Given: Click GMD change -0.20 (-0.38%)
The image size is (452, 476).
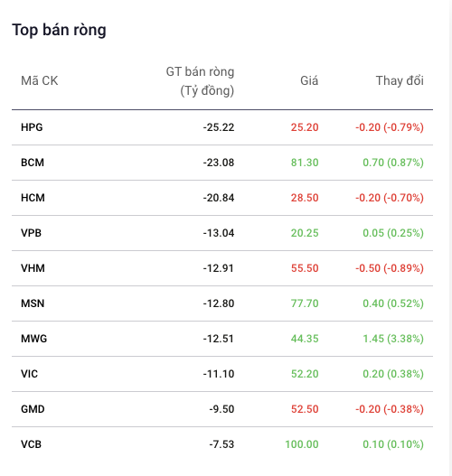Looking at the screenshot, I should (390, 409).
